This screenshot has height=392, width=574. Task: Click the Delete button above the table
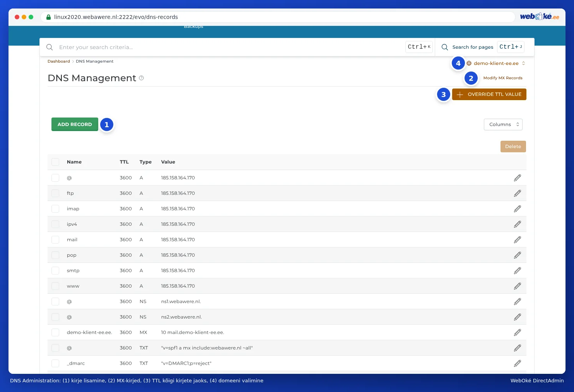point(513,147)
